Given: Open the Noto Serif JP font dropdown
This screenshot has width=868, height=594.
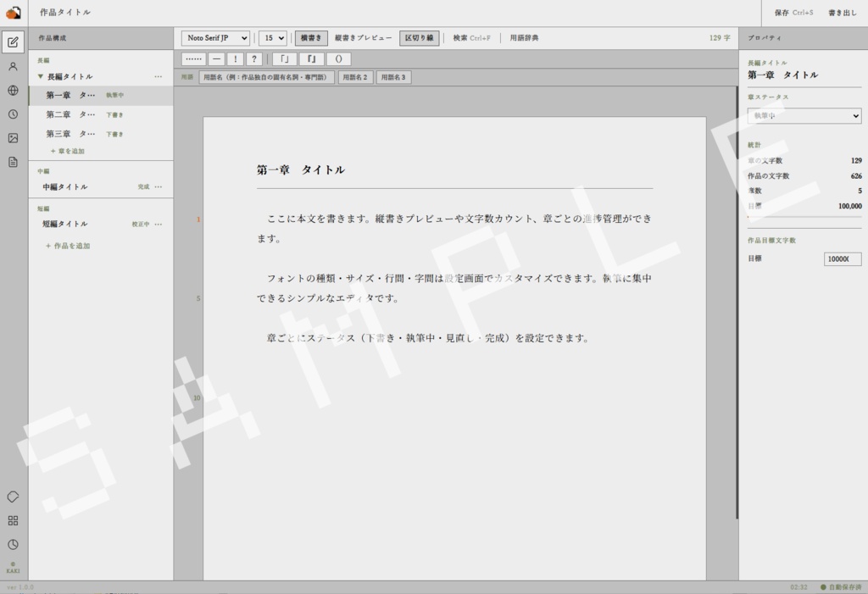Looking at the screenshot, I should pos(215,37).
